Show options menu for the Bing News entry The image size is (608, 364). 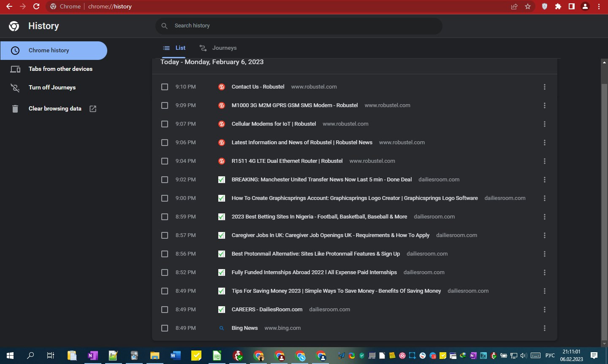pos(545,328)
